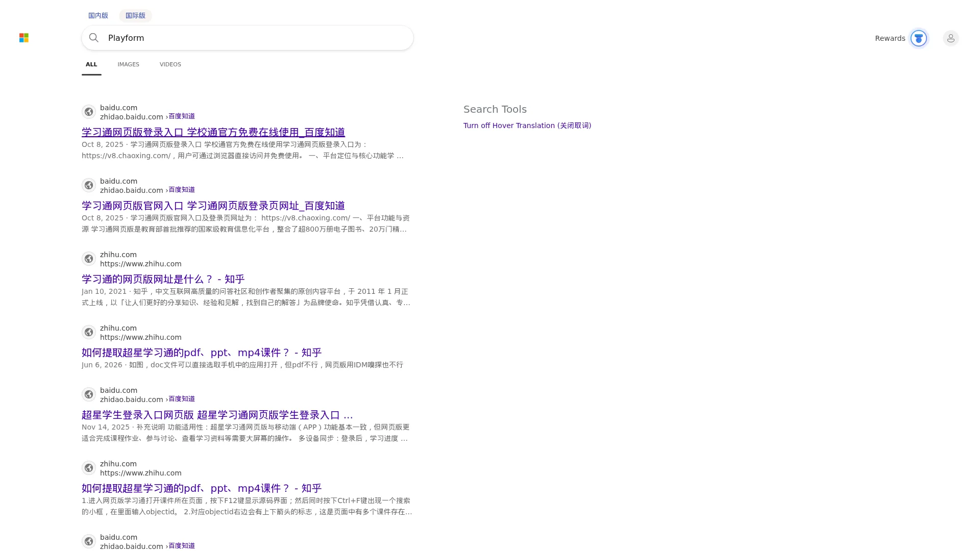Click the snippet about doc文件 and IDM嗅探
Image resolution: width=980 pixels, height=551 pixels.
(x=242, y=365)
